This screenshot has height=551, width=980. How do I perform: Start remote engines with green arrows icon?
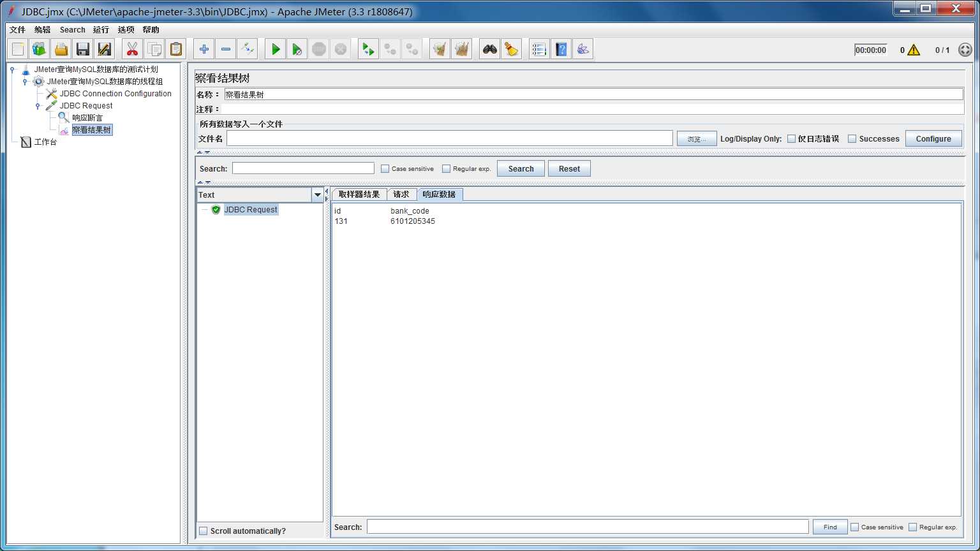368,49
